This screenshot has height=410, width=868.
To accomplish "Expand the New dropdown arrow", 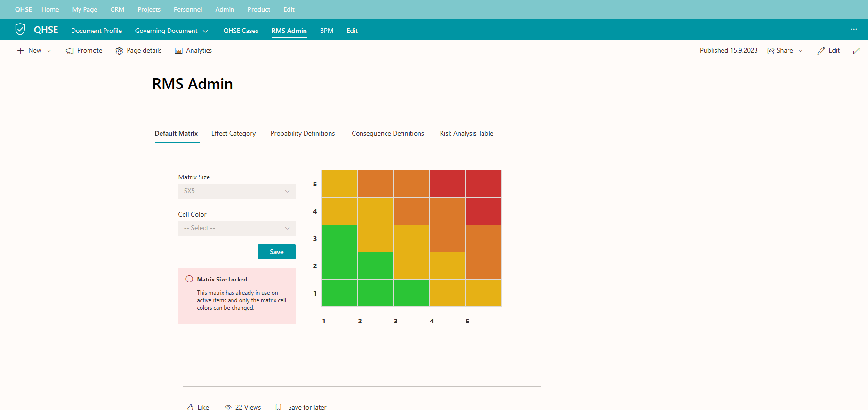I will click(49, 51).
